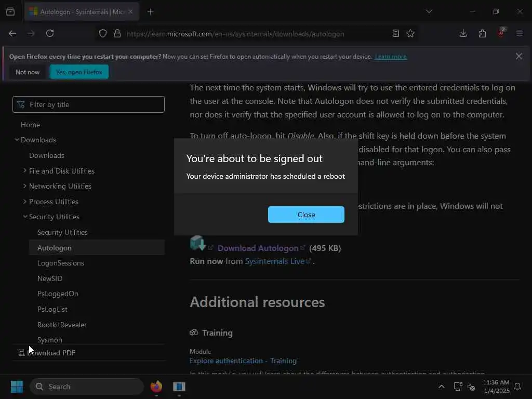Select the Autologon - Sysinternals tab
This screenshot has width=532, height=399.
(x=82, y=12)
